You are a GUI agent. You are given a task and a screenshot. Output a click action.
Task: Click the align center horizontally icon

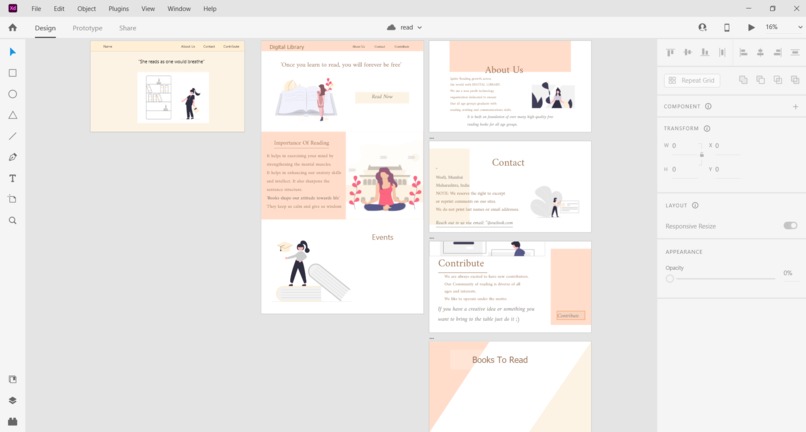(760, 52)
